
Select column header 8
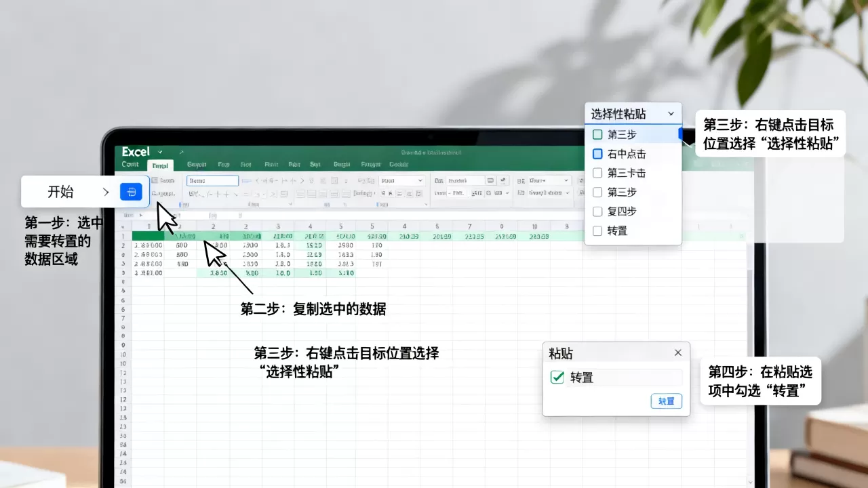(x=567, y=226)
